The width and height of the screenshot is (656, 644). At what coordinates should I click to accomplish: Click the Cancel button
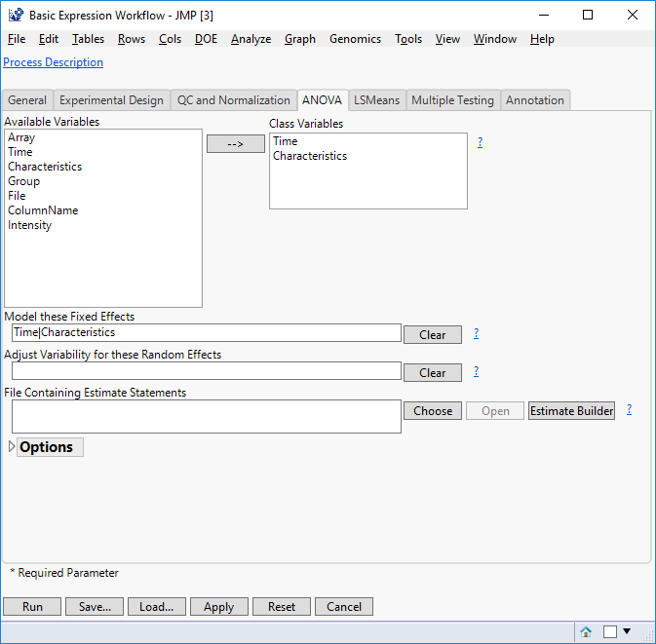pos(344,607)
